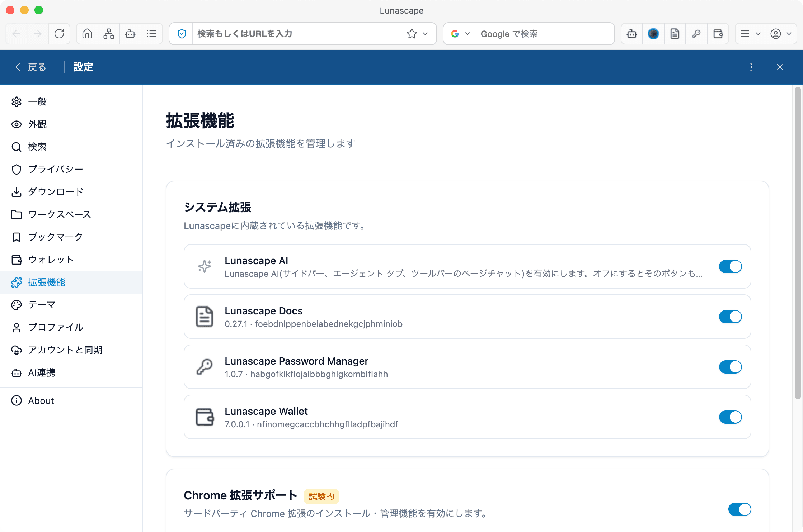Disable the Lunascape Docs extension
The height and width of the screenshot is (532, 803).
tap(730, 317)
